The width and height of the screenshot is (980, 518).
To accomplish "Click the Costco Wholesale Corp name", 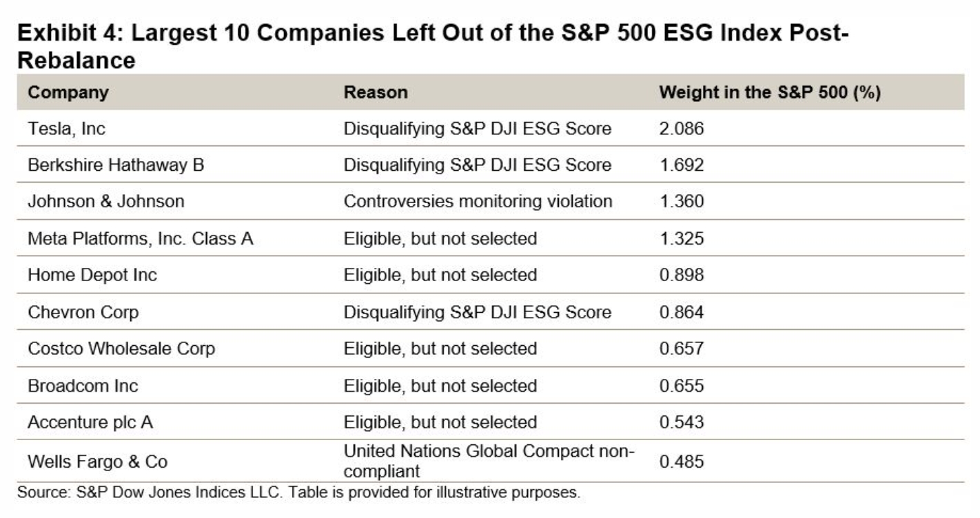I will pos(121,349).
